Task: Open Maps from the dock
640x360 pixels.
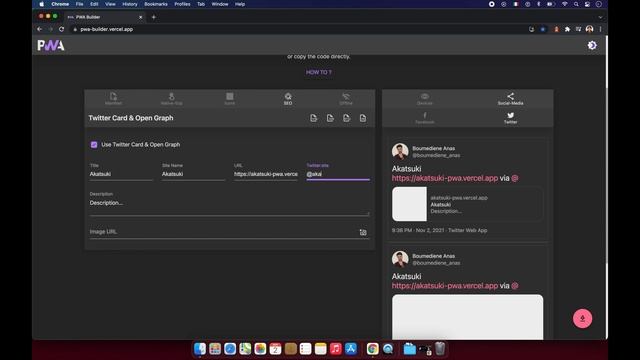Action: (x=245, y=349)
